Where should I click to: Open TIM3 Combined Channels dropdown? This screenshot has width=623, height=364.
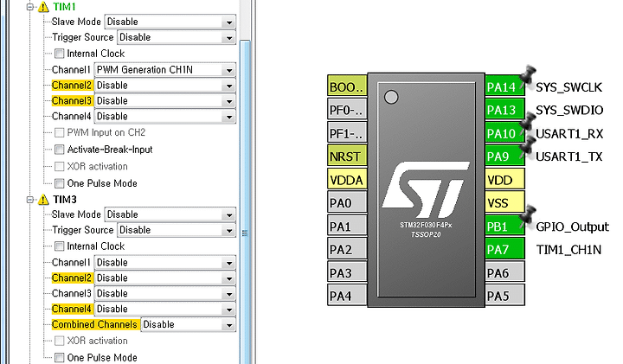pos(189,324)
